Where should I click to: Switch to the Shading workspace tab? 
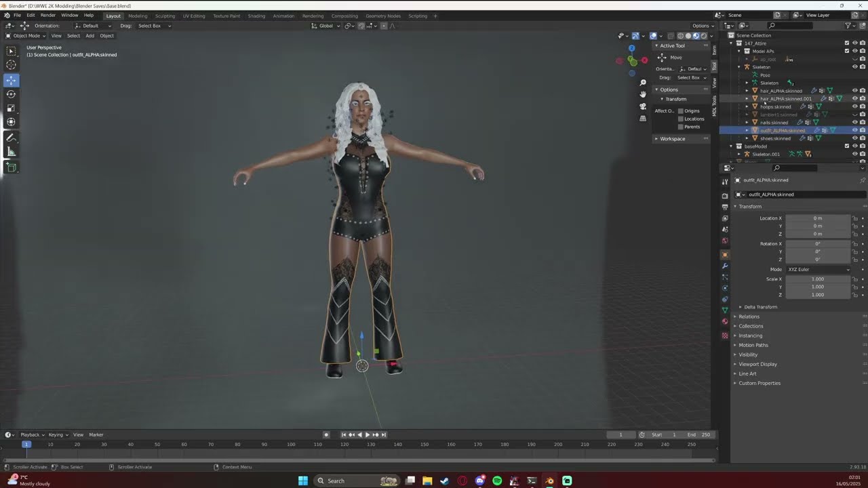pyautogui.click(x=256, y=16)
